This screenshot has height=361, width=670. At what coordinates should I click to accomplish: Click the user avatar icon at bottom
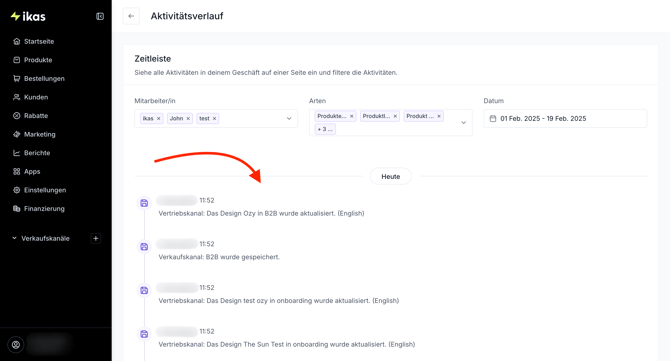pyautogui.click(x=16, y=345)
